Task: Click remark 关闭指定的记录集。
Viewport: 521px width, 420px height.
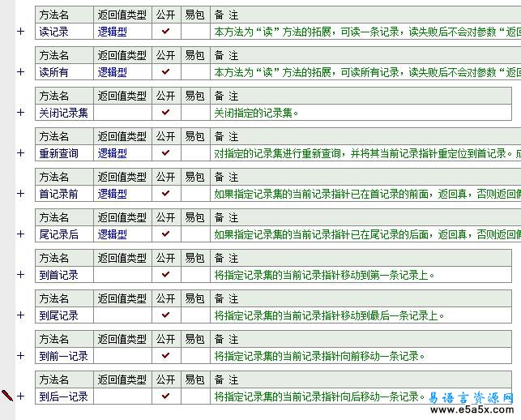Action: click(x=256, y=113)
